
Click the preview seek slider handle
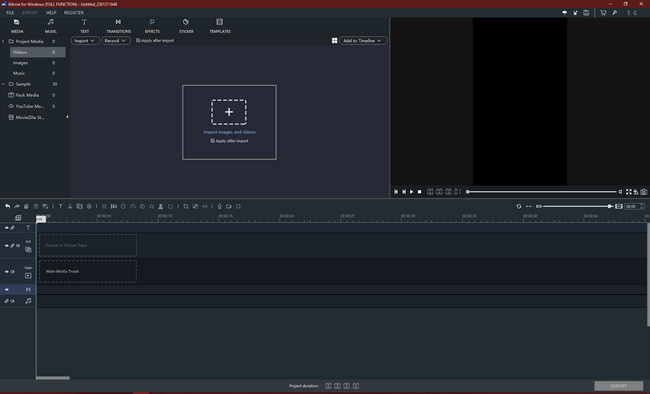coord(468,192)
